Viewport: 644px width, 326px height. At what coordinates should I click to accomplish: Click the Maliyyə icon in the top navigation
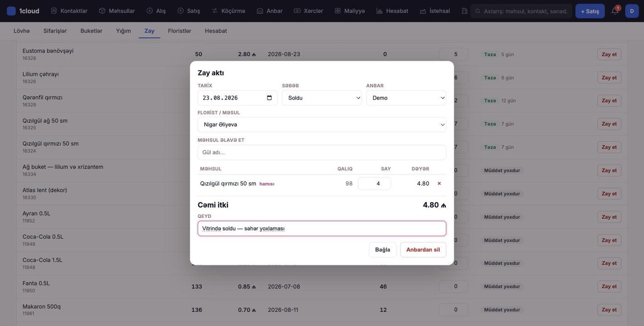(x=338, y=11)
